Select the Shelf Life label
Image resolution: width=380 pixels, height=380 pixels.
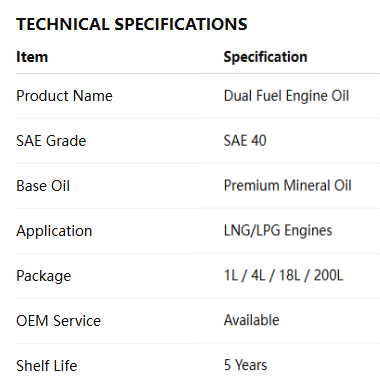click(47, 366)
